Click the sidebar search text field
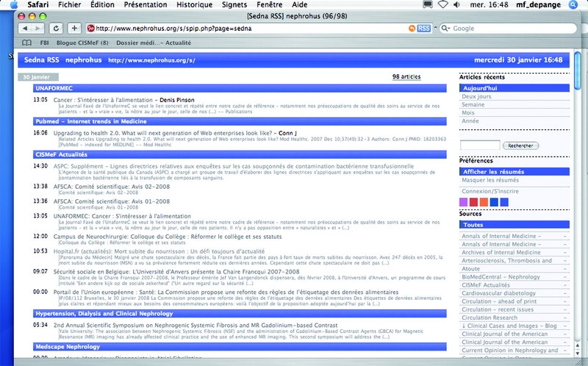Screen dimensions: 588x366 pos(479,146)
